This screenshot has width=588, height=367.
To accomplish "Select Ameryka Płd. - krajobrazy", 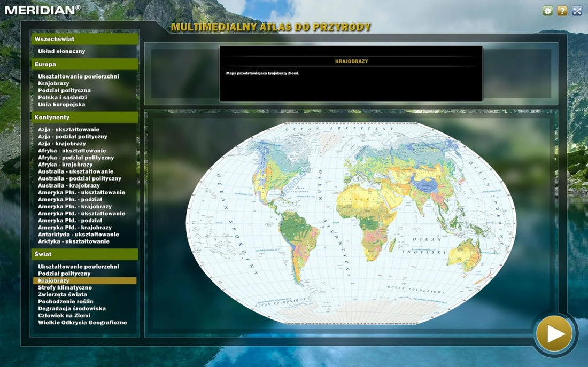I will (x=75, y=228).
